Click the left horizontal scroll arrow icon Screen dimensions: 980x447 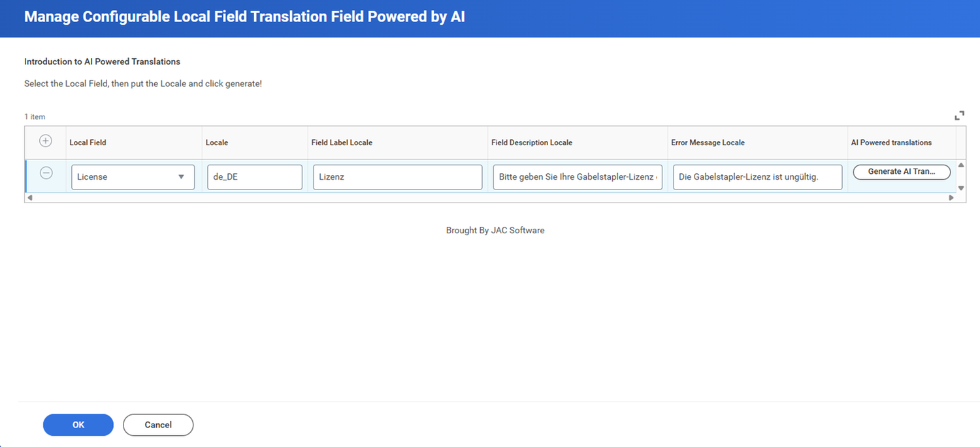[29, 197]
